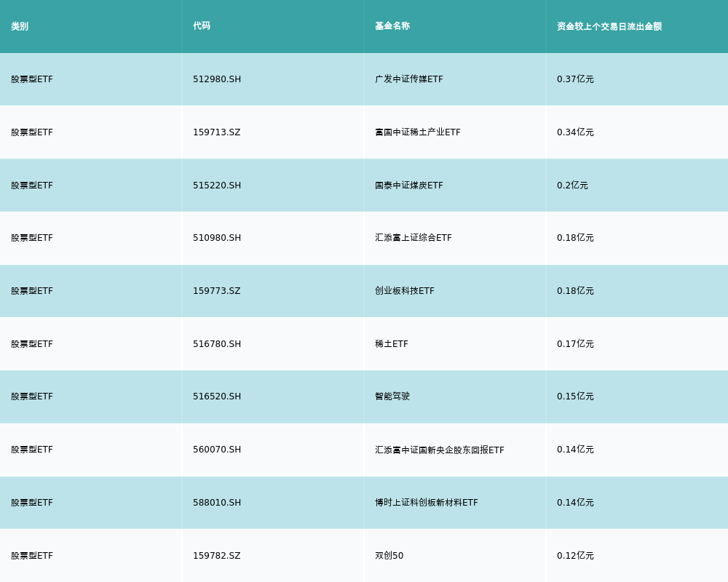Click 股票型ETF in the 516520.SH row
The width and height of the screenshot is (728, 582).
[32, 396]
